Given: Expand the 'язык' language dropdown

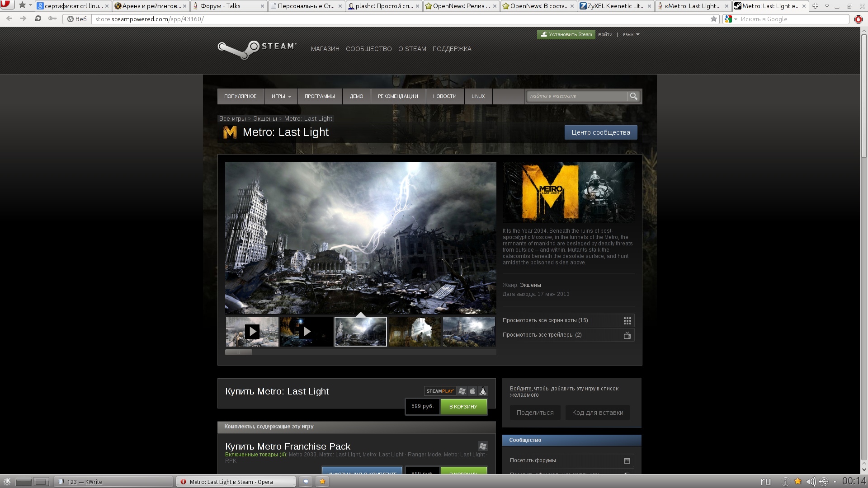Looking at the screenshot, I should (631, 34).
